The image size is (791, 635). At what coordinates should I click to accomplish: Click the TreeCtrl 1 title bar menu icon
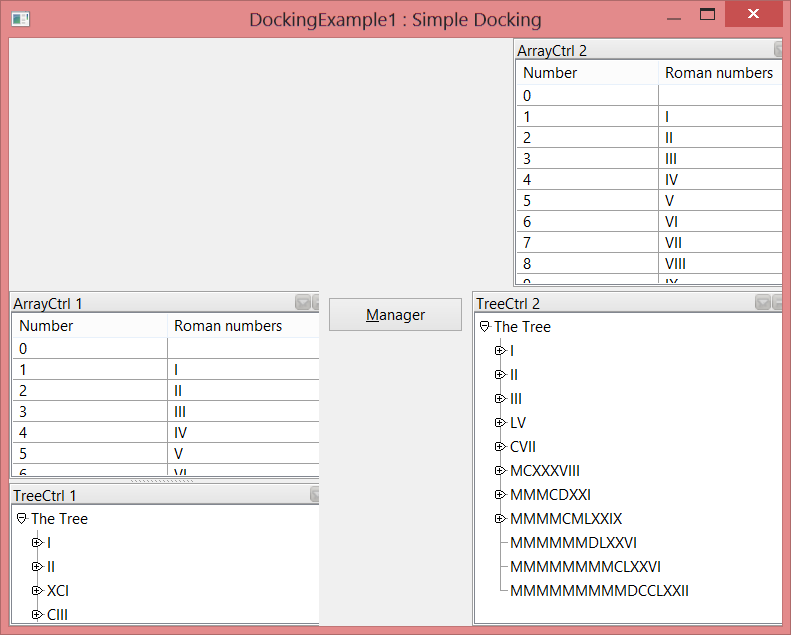314,494
